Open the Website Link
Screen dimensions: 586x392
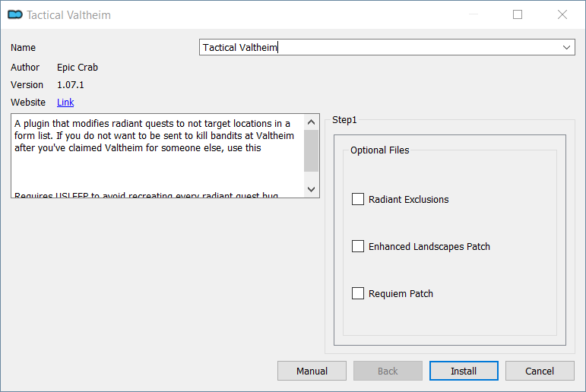click(65, 102)
